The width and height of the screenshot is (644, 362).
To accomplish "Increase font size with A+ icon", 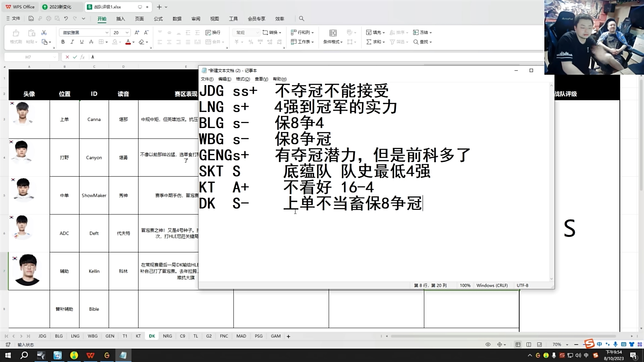I will pyautogui.click(x=137, y=33).
